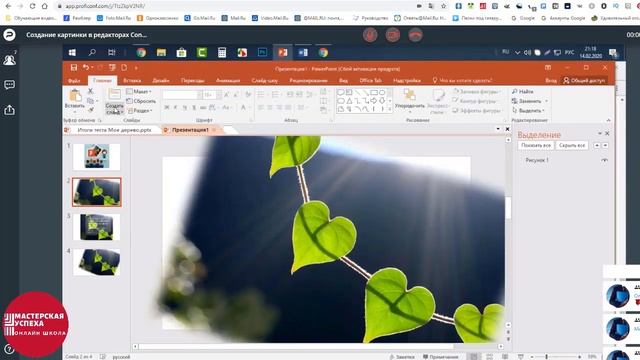
Task: Open the File (Файл) ribbon tab
Action: click(x=74, y=81)
